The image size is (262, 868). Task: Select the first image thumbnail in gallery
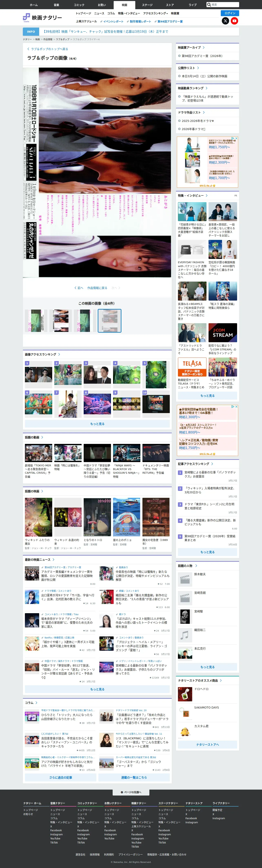pos(36,321)
